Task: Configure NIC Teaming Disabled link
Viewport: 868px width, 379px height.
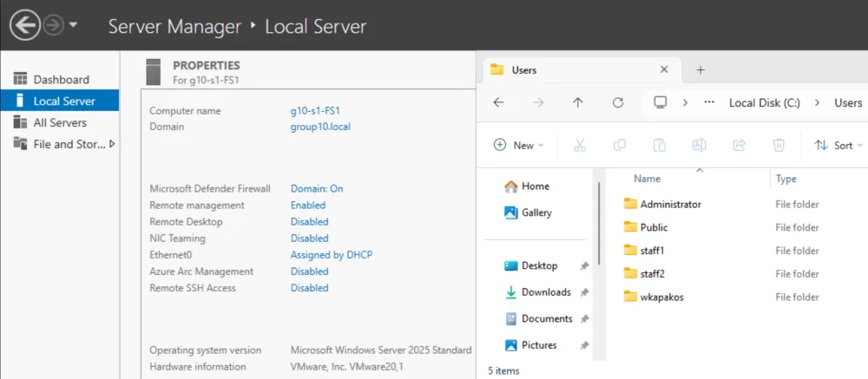Action: click(x=310, y=239)
